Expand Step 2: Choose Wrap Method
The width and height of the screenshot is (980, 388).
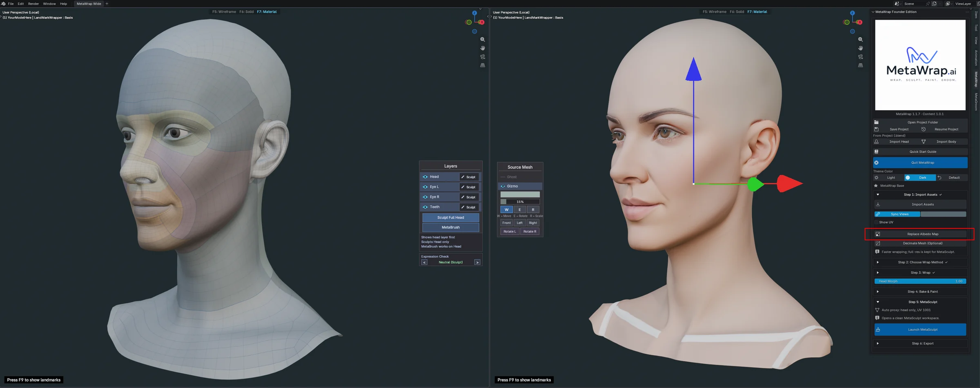pyautogui.click(x=878, y=262)
